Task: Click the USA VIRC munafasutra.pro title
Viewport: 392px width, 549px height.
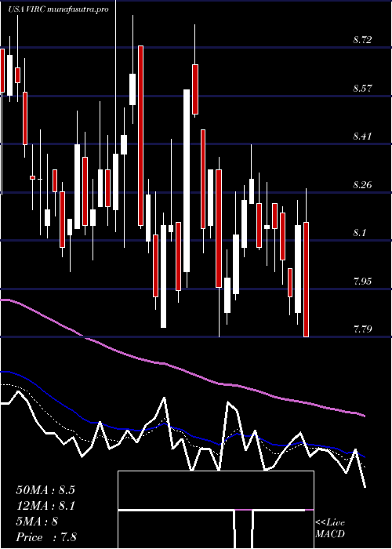Action: 58,9
